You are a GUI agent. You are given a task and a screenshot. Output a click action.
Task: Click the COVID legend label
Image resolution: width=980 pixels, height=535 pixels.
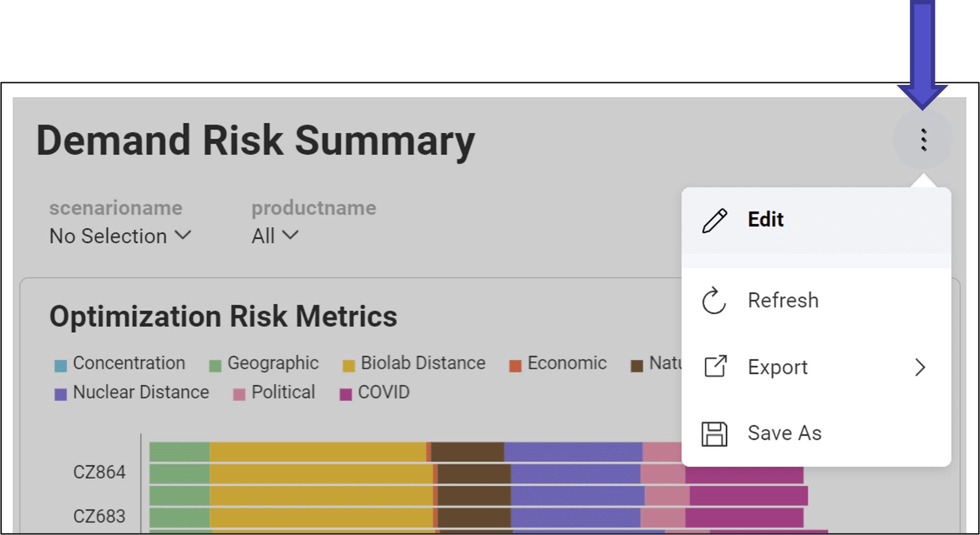383,392
